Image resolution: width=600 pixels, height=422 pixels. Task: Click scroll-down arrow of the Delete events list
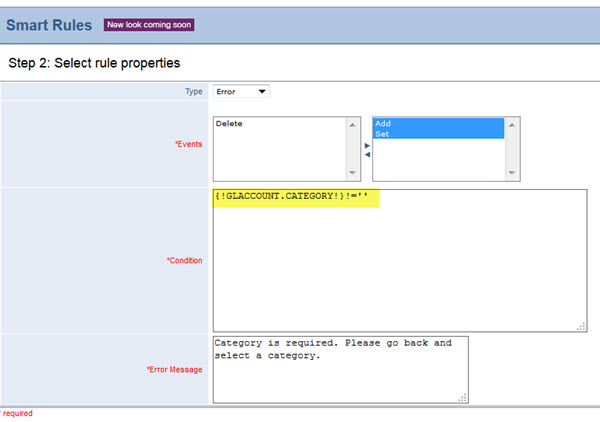[x=352, y=173]
